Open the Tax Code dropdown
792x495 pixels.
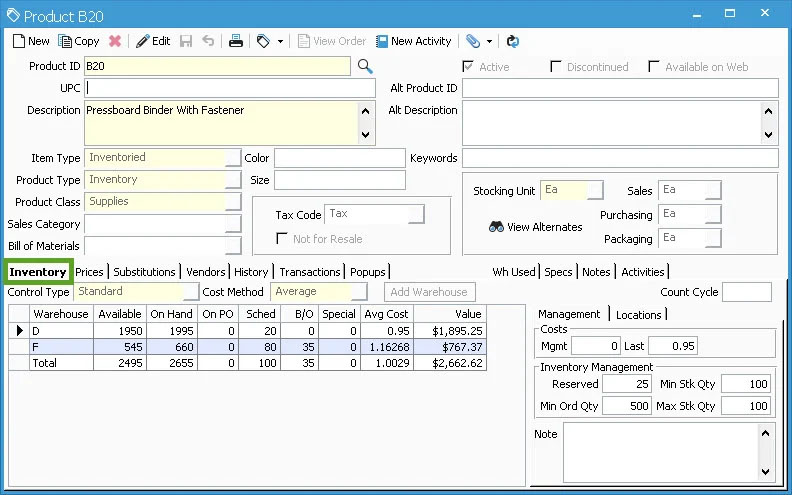tap(416, 214)
